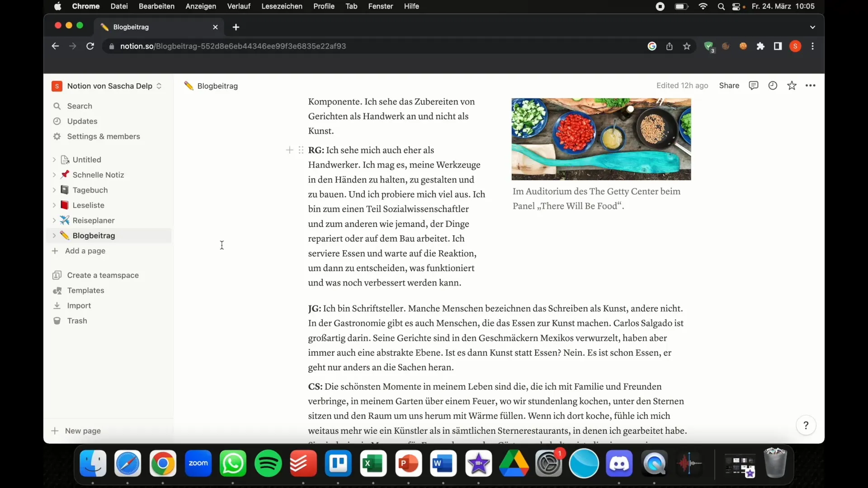Open Templates section
This screenshot has height=488, width=868.
(85, 290)
